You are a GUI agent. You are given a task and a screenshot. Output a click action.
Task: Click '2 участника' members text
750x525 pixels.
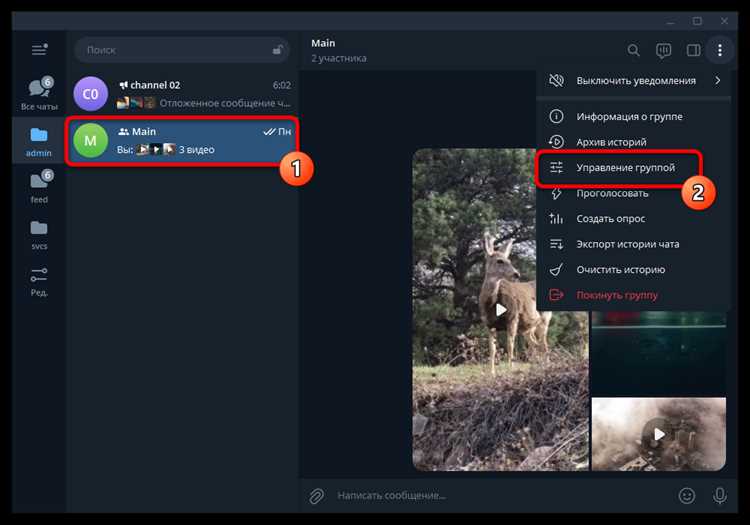pos(339,58)
